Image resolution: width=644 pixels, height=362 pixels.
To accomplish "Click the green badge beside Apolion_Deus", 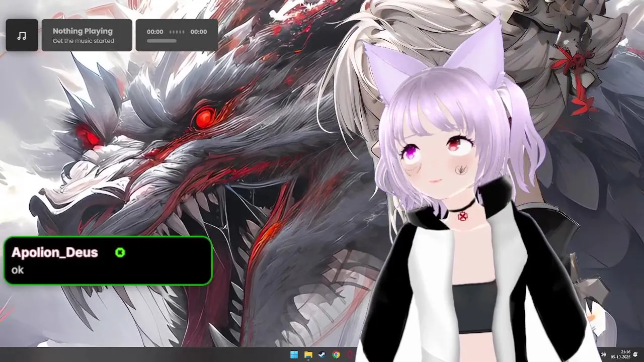I will [120, 252].
